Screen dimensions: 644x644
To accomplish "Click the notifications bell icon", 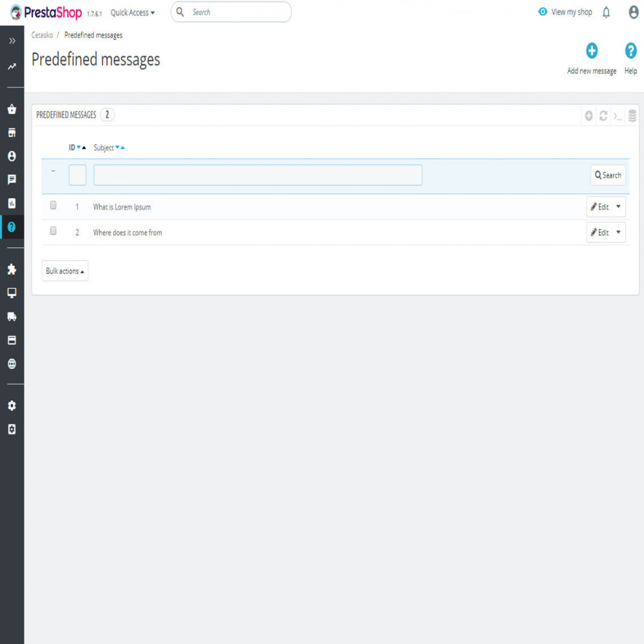I will click(x=606, y=13).
